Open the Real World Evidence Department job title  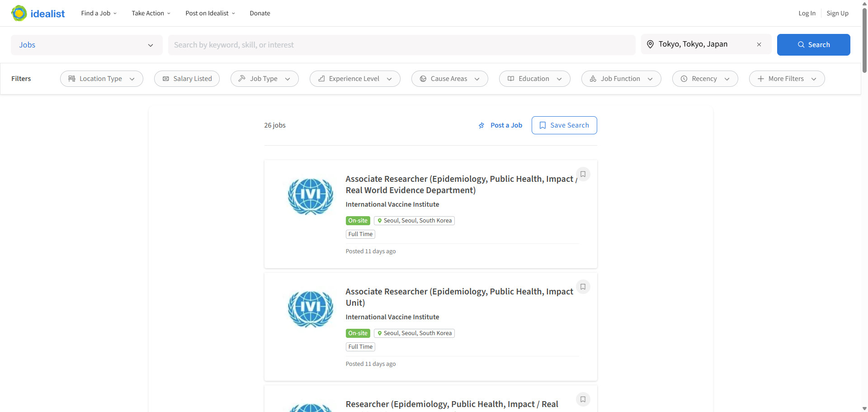click(461, 185)
